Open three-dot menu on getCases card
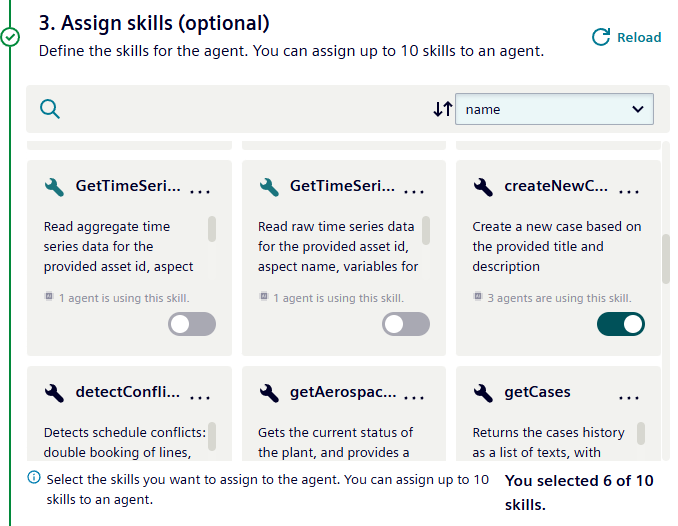Image resolution: width=678 pixels, height=526 pixels. pos(628,397)
